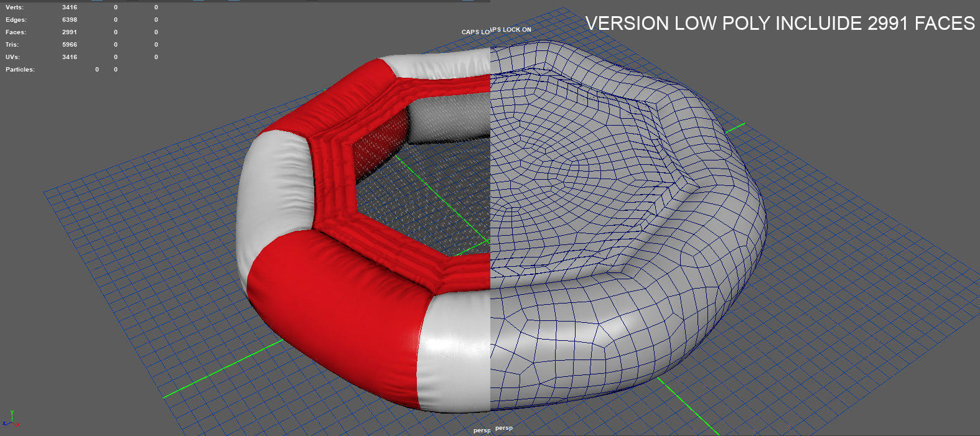Viewport: 980px width, 436px height.
Task: Click the Tris label in the HUD
Action: [x=12, y=45]
